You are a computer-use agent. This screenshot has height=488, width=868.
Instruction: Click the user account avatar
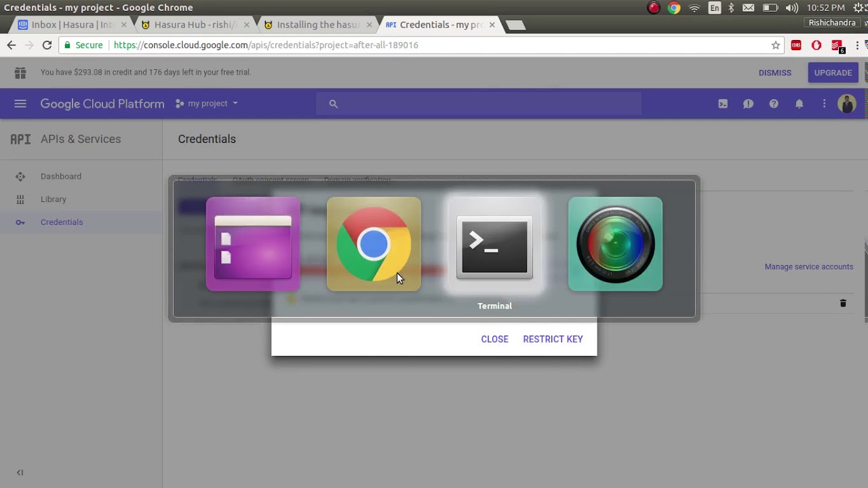click(846, 104)
